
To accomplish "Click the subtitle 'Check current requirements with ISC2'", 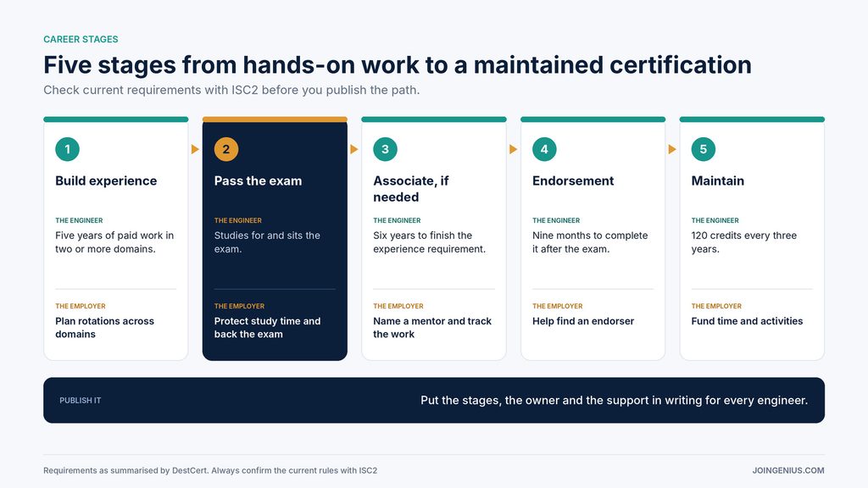I will coord(231,90).
